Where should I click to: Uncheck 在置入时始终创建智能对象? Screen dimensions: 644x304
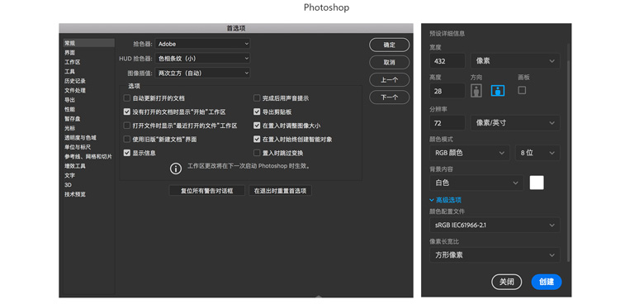(x=257, y=140)
